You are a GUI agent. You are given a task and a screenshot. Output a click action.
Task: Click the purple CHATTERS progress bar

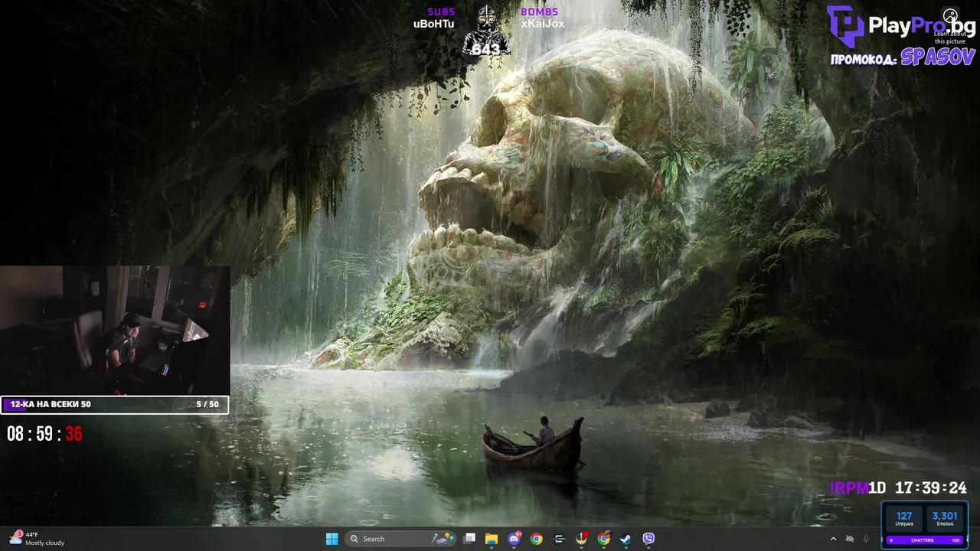pos(924,540)
